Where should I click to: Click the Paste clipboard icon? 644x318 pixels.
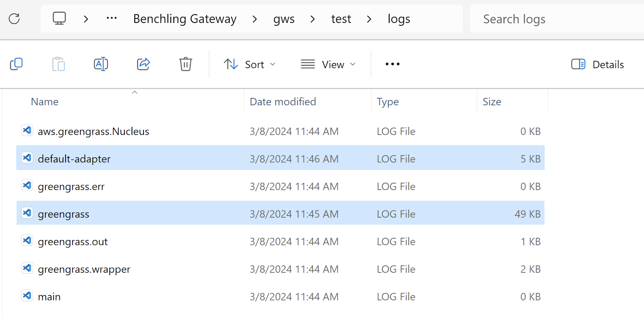pos(58,64)
